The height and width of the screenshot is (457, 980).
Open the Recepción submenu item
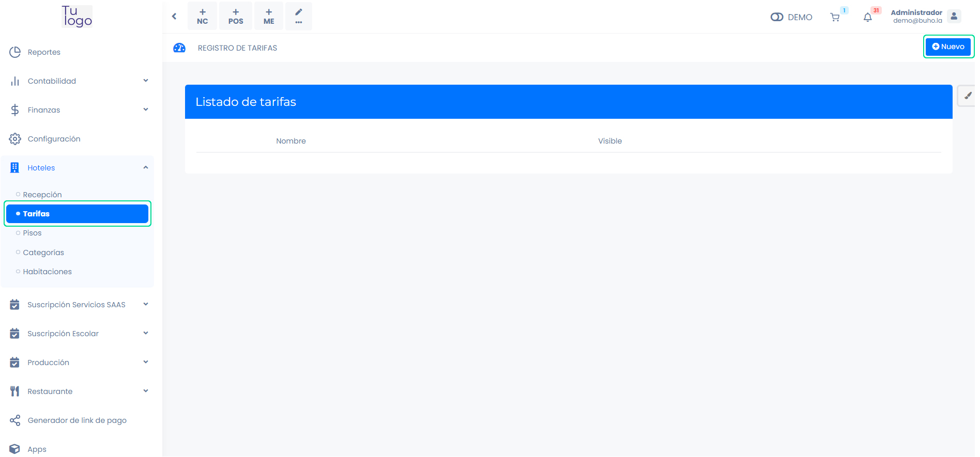[42, 195]
